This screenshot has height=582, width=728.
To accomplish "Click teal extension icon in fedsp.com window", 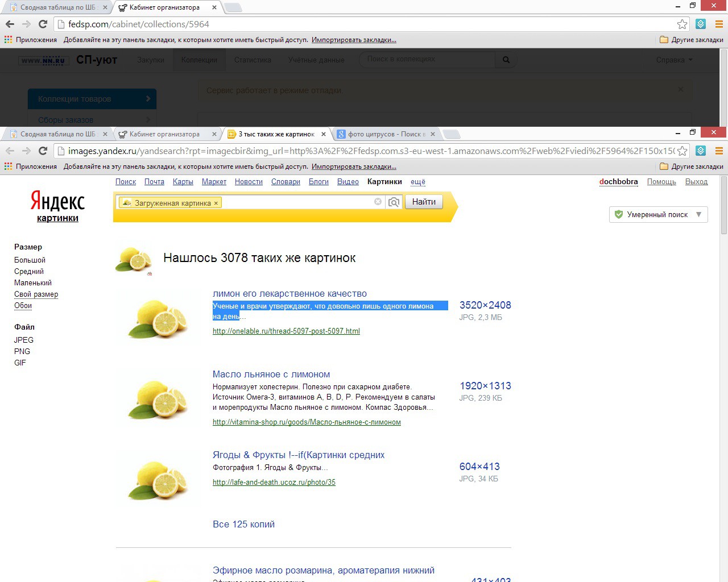I will [x=701, y=24].
